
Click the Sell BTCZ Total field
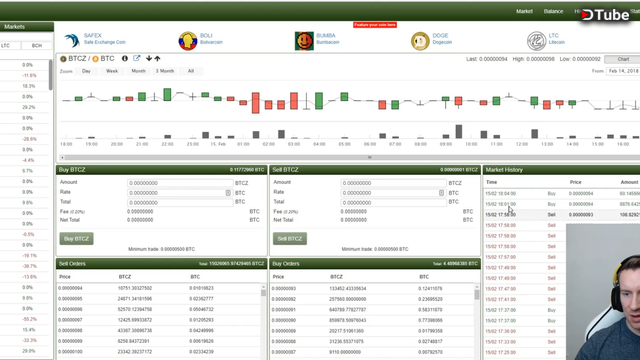tap(393, 202)
